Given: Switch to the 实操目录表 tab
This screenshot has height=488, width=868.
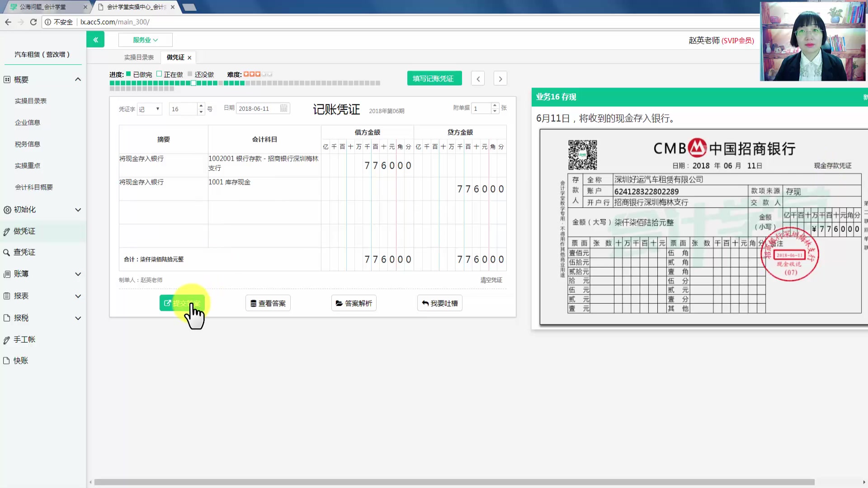Looking at the screenshot, I should [x=139, y=57].
